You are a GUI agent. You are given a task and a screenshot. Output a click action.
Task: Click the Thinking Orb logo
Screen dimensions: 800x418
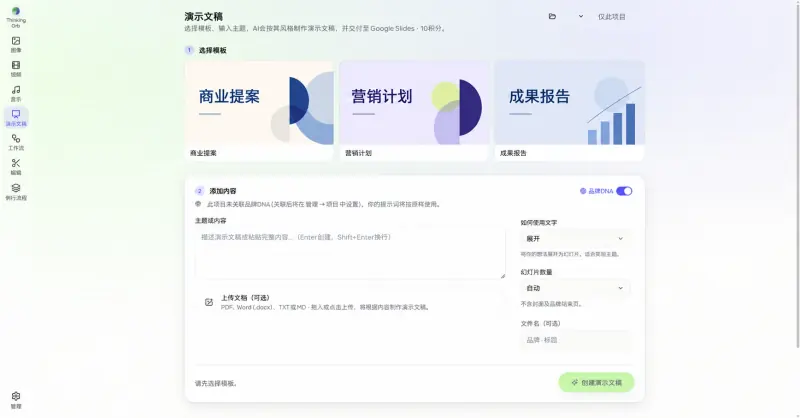click(x=16, y=16)
